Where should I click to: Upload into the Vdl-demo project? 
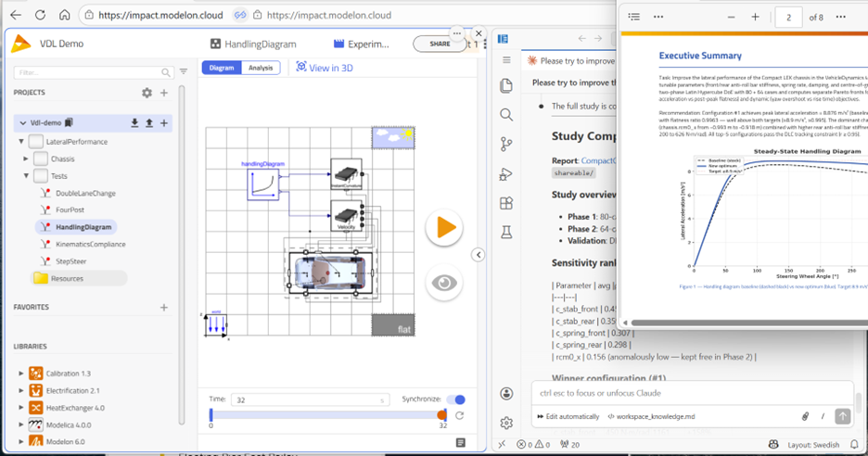[149, 123]
